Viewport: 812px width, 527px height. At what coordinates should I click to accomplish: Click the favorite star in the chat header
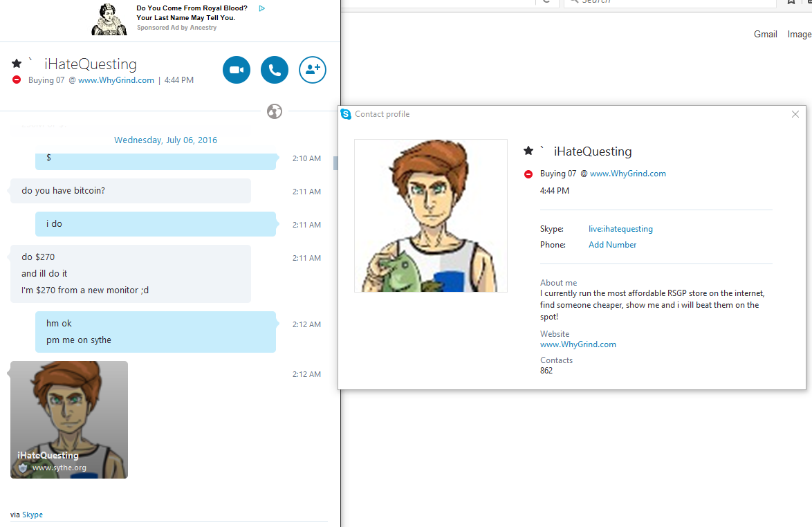pos(17,64)
